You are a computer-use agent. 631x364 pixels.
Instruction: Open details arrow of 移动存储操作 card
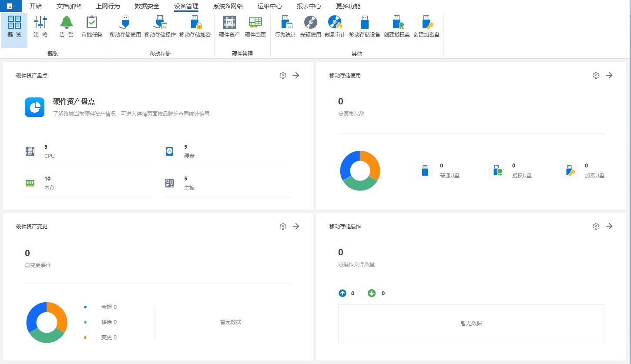point(609,226)
